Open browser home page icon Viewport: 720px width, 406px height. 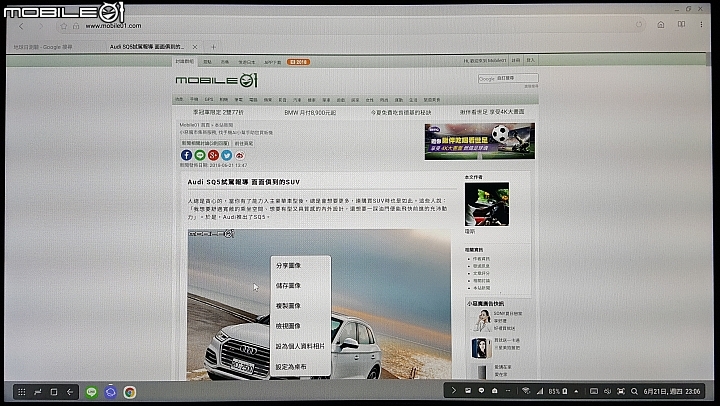click(x=661, y=24)
